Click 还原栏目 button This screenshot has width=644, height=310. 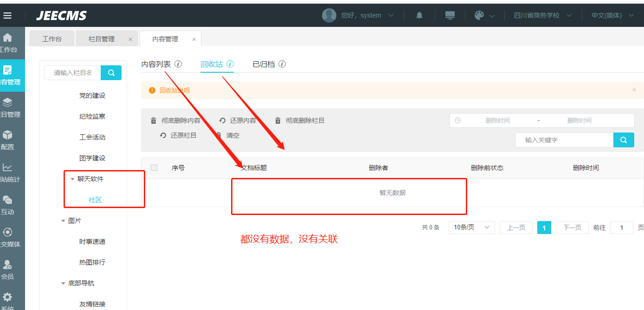[178, 135]
